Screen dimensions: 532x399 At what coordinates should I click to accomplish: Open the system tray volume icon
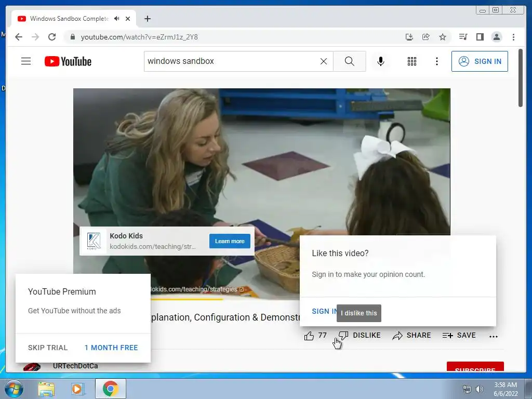tap(479, 389)
